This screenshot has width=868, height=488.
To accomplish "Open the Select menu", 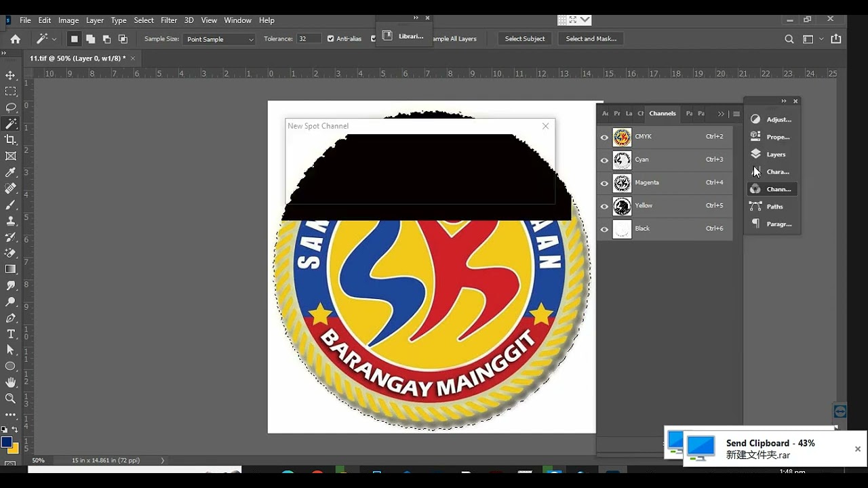I will click(x=144, y=20).
